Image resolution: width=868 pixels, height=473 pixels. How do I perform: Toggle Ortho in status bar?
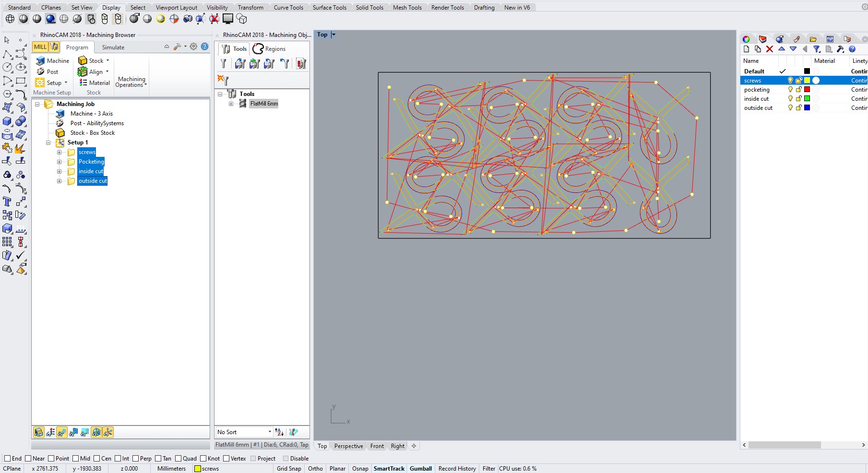315,469
